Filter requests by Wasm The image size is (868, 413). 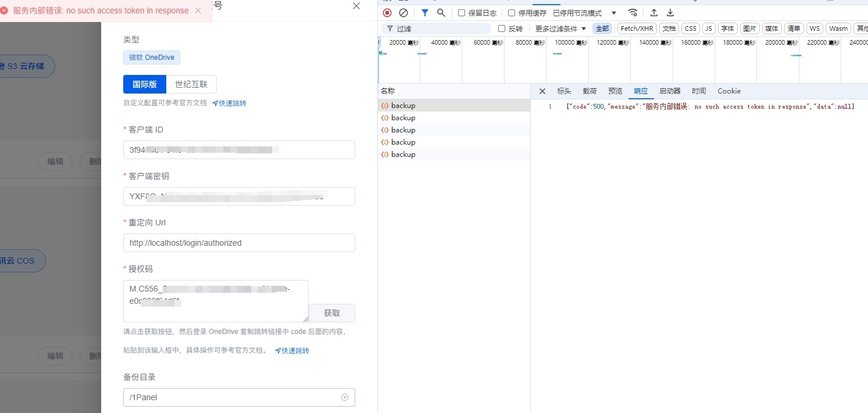point(838,28)
